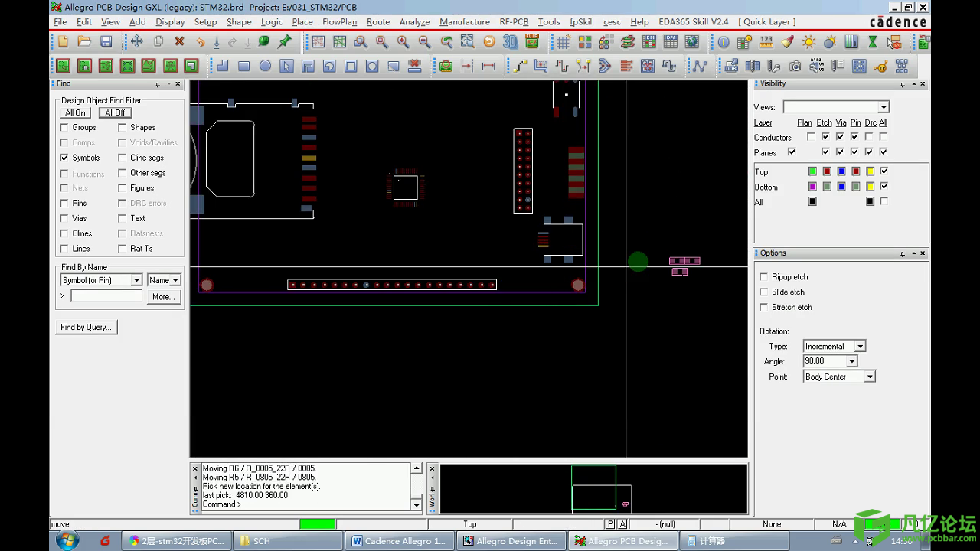This screenshot has width=980, height=551.
Task: Click the Find By Name text field
Action: [106, 295]
